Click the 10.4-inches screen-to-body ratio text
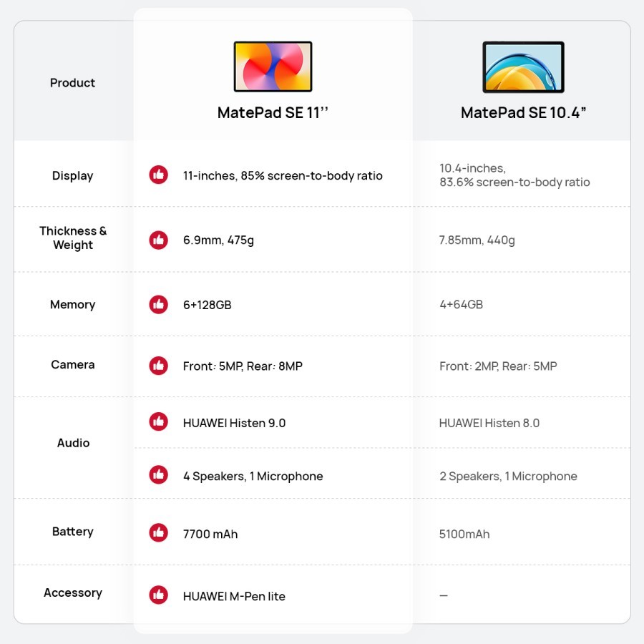This screenshot has width=644, height=644. coord(514,175)
